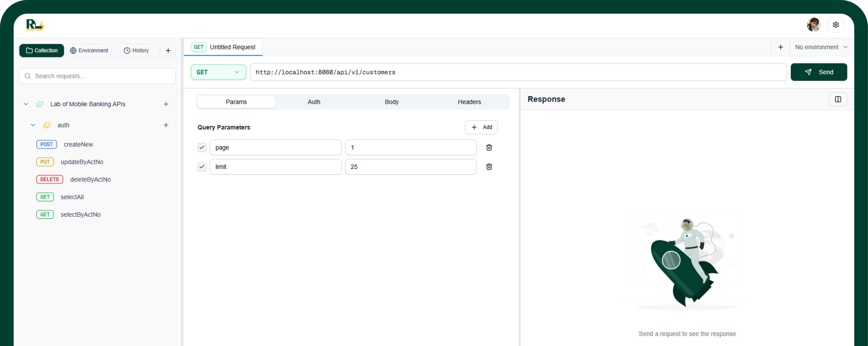
Task: Add a new query parameter
Action: [x=481, y=127]
